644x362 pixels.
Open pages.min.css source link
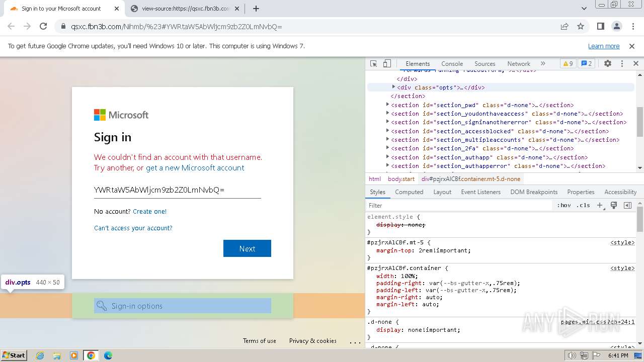598,322
